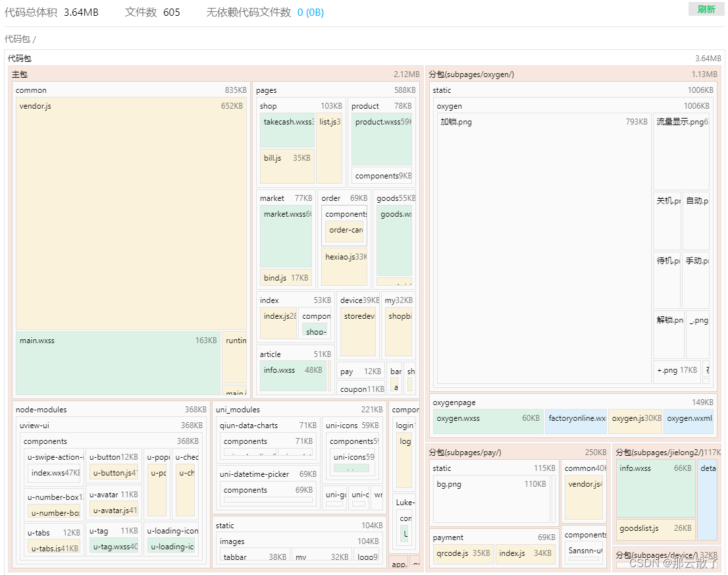The image size is (728, 575).
Task: Select the hexiao.js 33KB block
Action: coord(344,267)
